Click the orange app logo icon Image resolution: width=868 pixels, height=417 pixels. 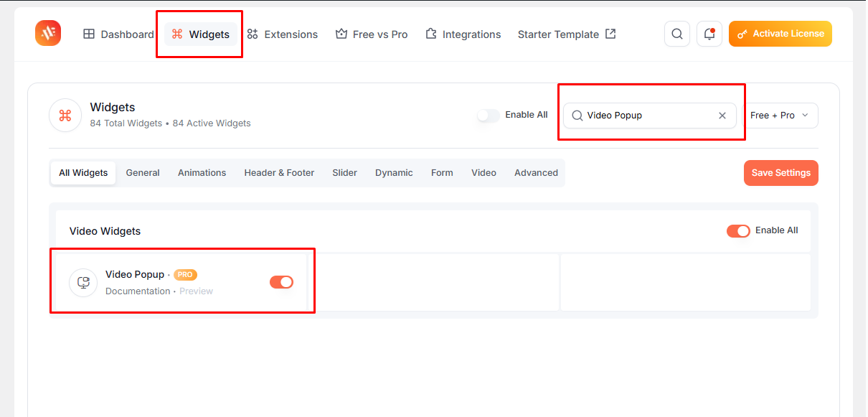click(48, 33)
